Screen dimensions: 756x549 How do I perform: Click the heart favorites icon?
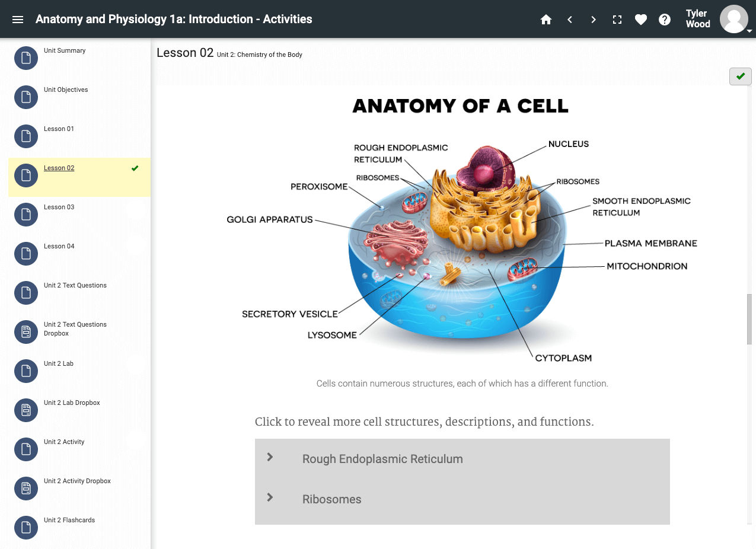tap(641, 20)
